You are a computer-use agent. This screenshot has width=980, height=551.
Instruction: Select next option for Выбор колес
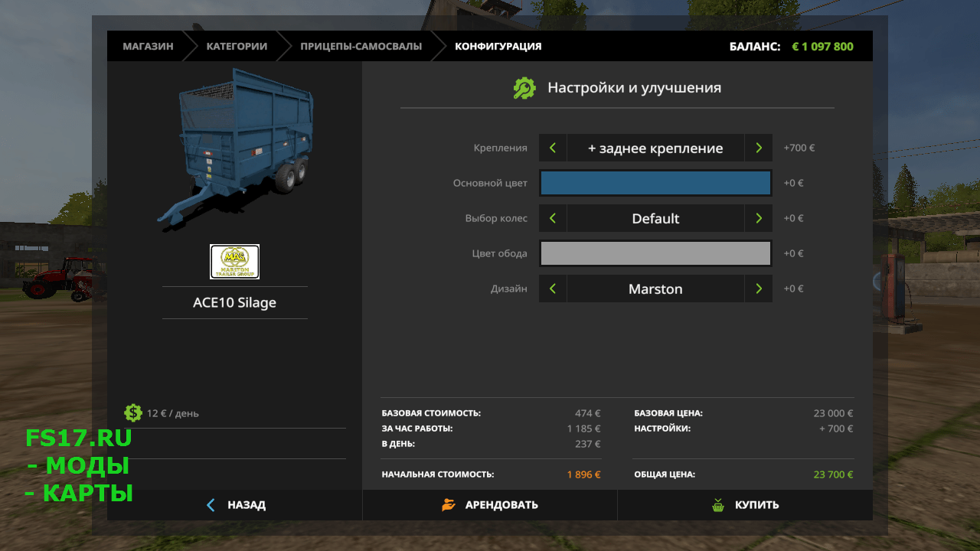[x=758, y=218]
